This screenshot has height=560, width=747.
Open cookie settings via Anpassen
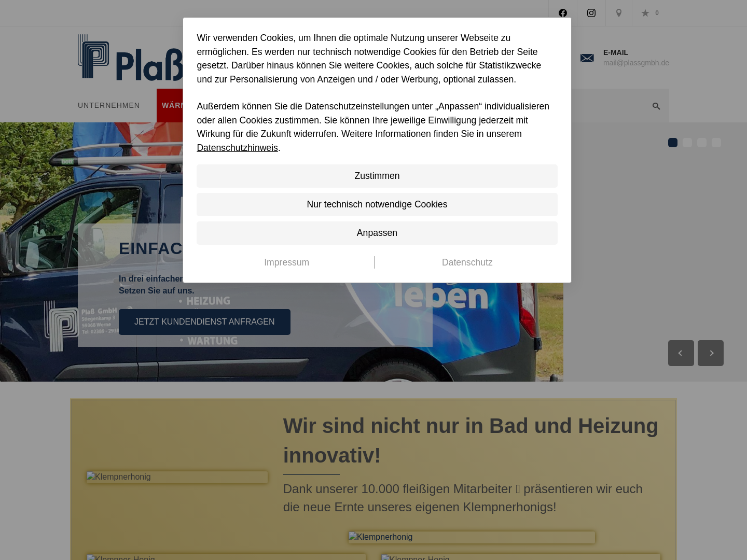(x=377, y=233)
